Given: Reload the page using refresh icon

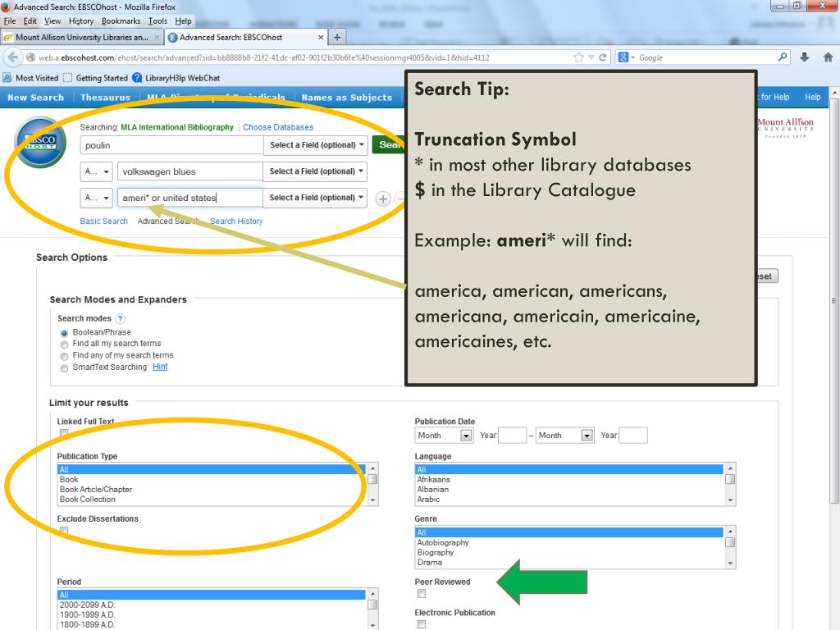Looking at the screenshot, I should tap(603, 57).
